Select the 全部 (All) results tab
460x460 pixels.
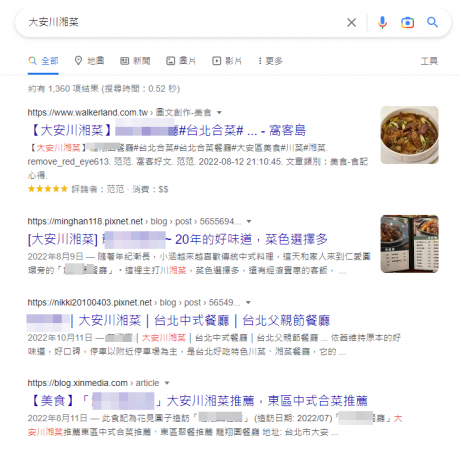point(43,61)
